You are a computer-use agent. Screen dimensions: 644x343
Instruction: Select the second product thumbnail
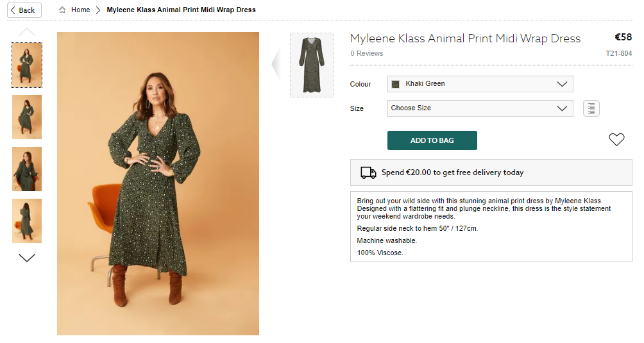[27, 117]
